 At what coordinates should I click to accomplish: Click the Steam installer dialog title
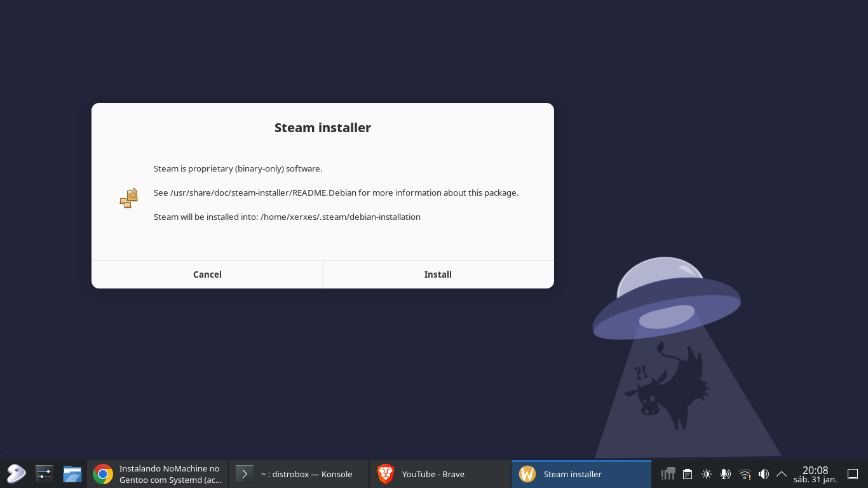[x=322, y=128]
